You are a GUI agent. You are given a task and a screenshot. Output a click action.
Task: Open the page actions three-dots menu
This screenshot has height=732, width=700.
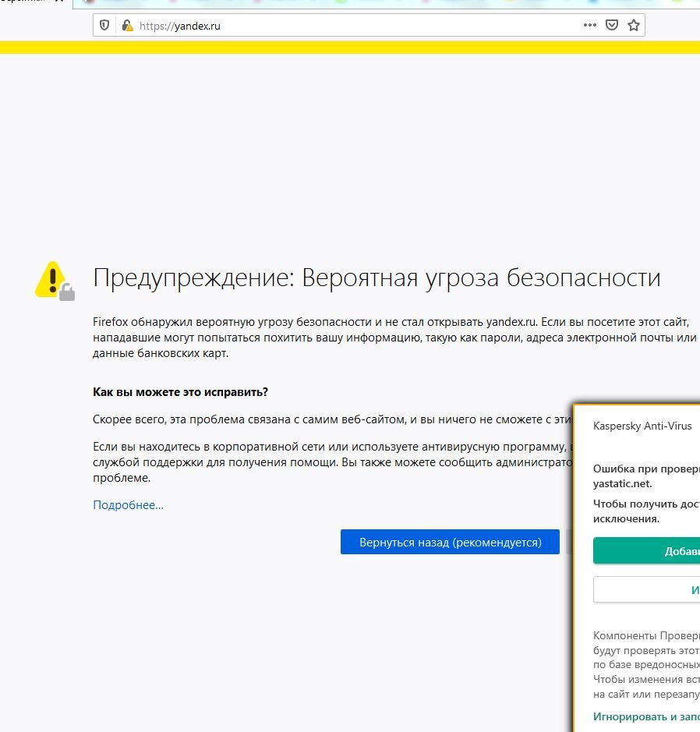tap(590, 25)
